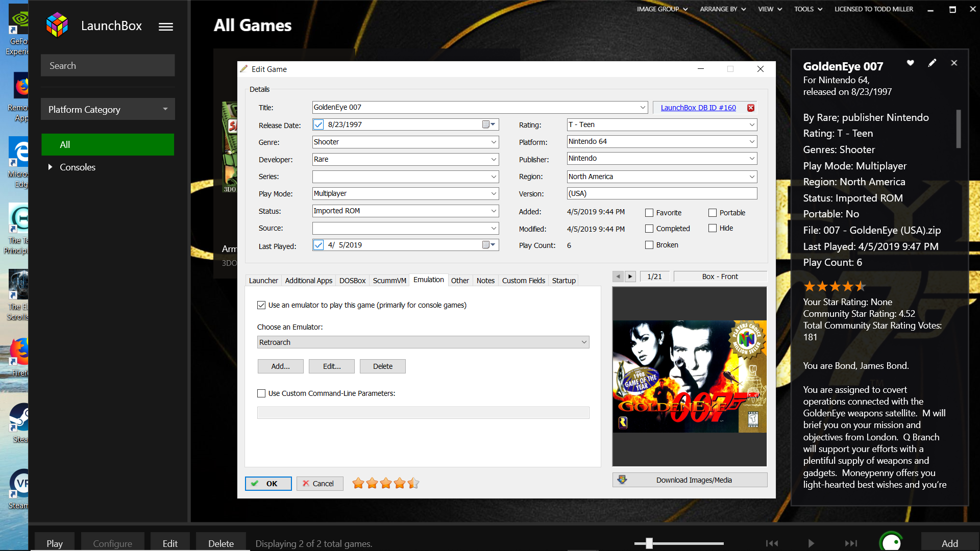The image size is (980, 551).
Task: Open the Rating dropdown
Action: click(752, 124)
